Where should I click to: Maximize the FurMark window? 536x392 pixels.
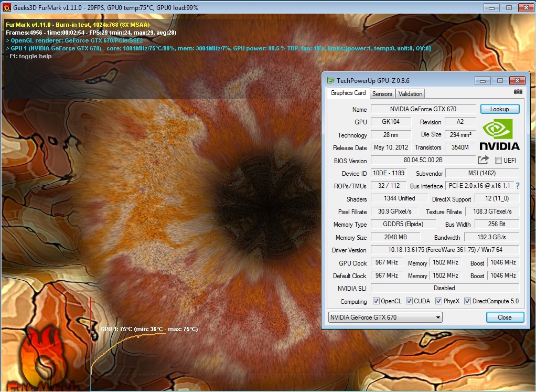508,7
